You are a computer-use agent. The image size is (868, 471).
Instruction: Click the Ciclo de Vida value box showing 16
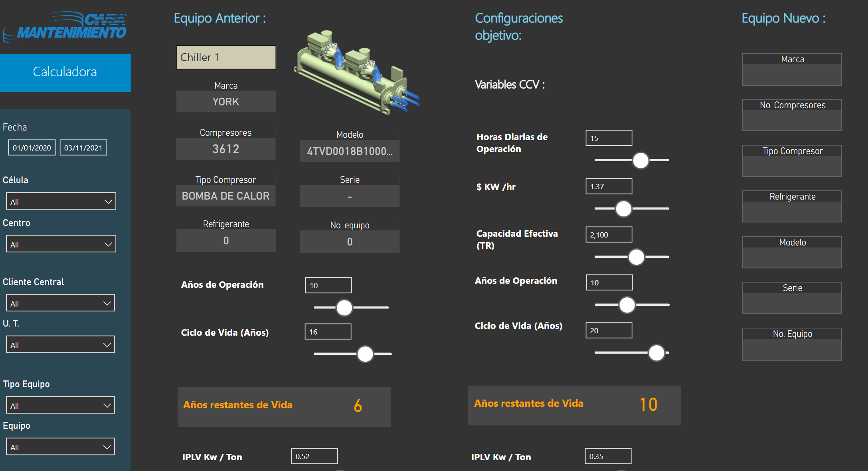(328, 331)
